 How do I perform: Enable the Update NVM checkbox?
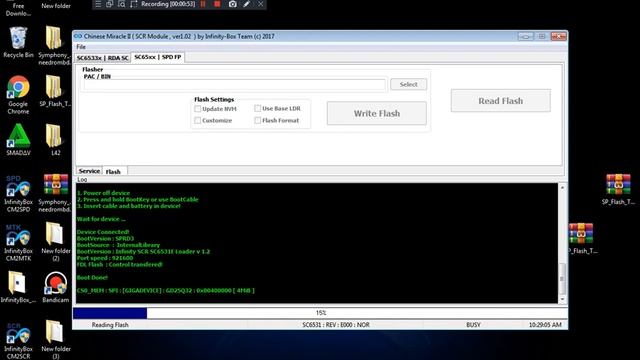[198, 109]
